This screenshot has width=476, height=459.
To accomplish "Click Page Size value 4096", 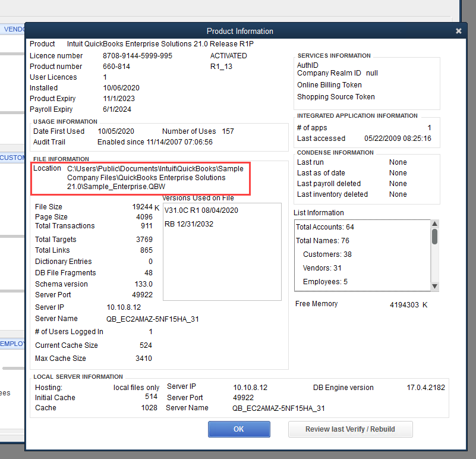I will pyautogui.click(x=144, y=217).
